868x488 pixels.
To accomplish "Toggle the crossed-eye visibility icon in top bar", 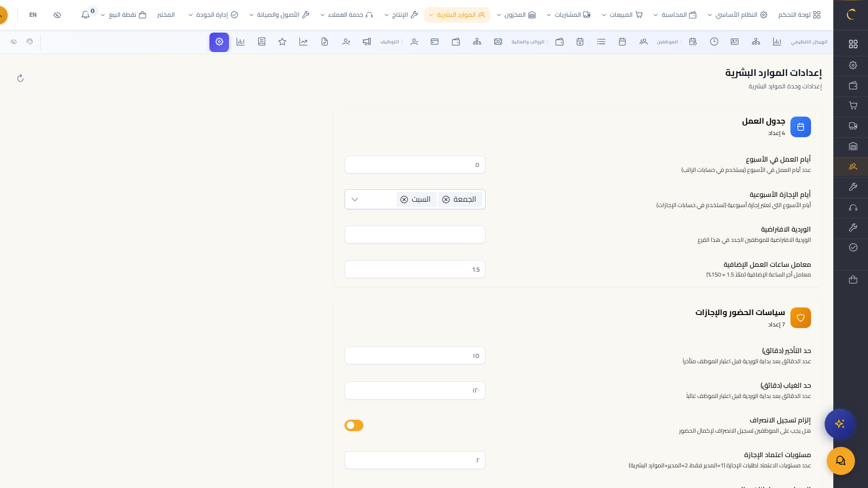I will (x=58, y=15).
